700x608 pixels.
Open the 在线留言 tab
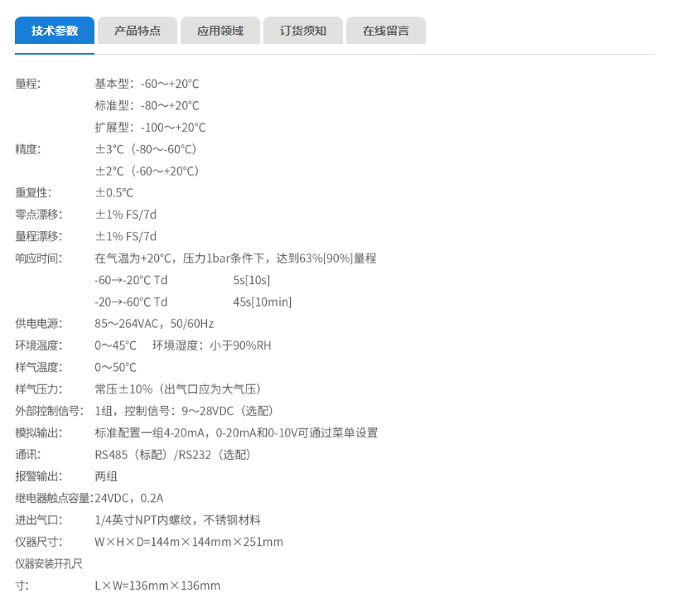tap(385, 30)
